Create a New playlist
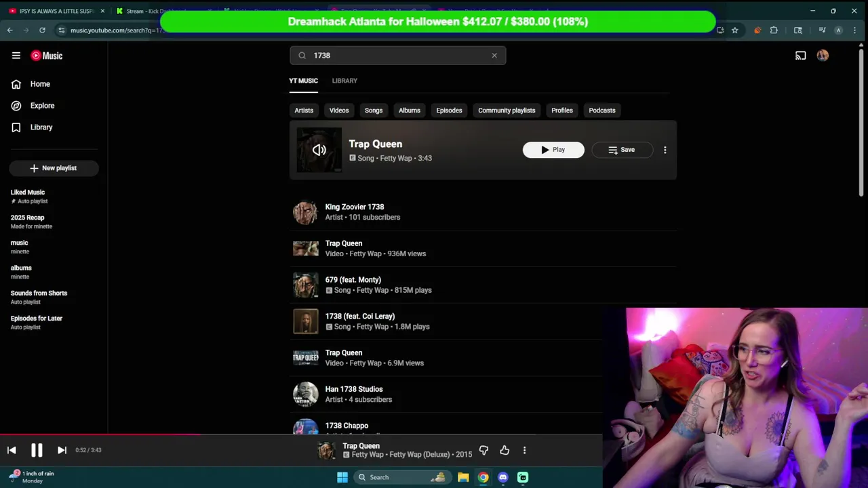868x488 pixels. coord(54,168)
